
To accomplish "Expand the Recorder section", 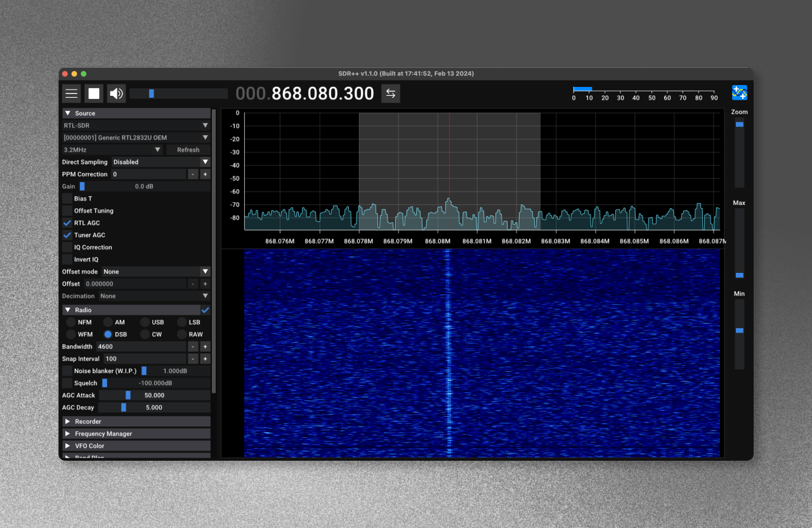I will coord(136,421).
